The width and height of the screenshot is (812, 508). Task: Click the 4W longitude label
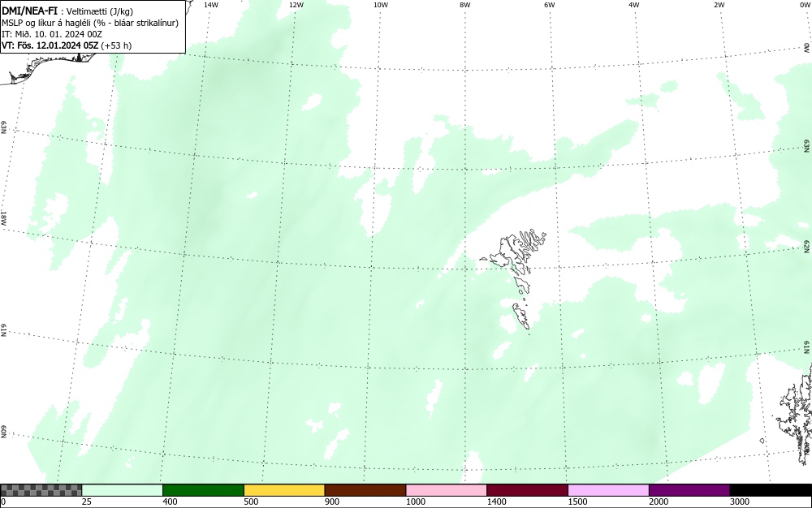[634, 5]
